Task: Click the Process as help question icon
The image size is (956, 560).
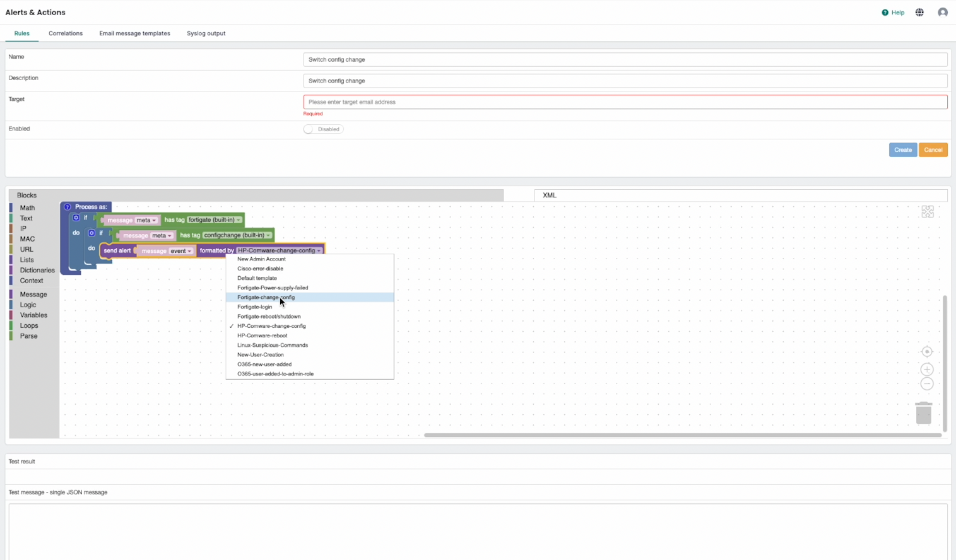Action: 68,207
